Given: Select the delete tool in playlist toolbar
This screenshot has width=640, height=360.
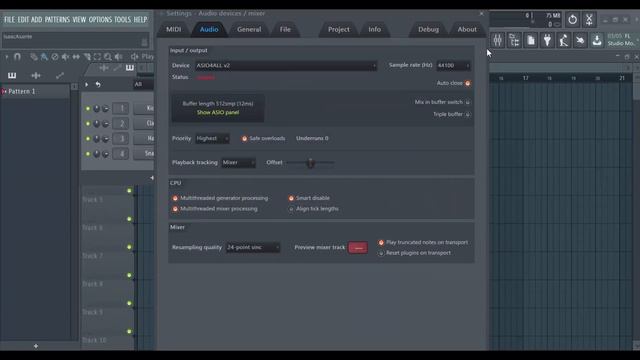Looking at the screenshot, I should tap(55, 57).
